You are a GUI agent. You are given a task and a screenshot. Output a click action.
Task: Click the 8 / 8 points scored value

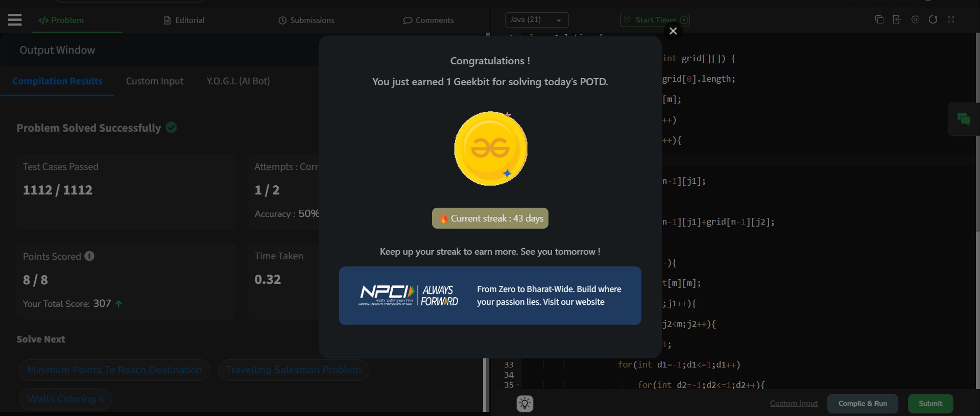coord(35,280)
